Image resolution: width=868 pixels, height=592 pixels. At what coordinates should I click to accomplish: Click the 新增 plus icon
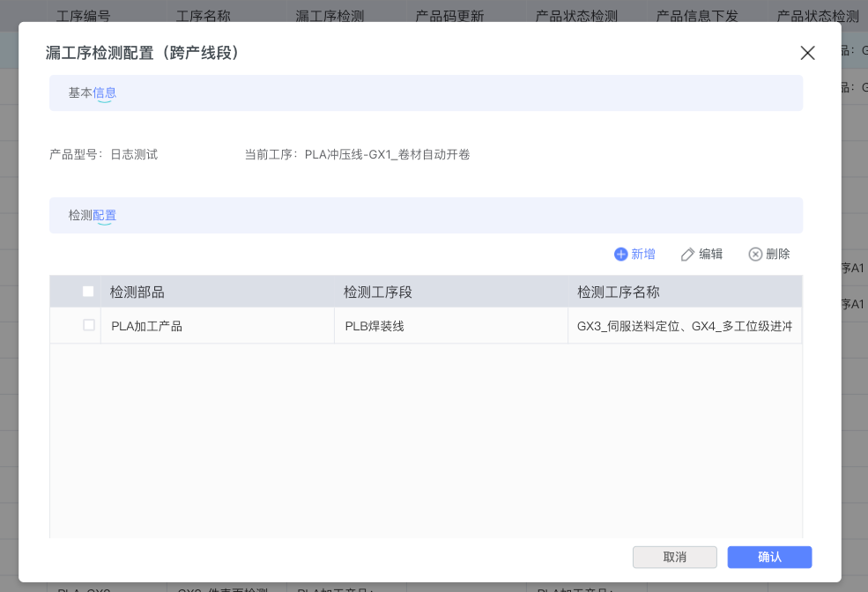click(620, 255)
